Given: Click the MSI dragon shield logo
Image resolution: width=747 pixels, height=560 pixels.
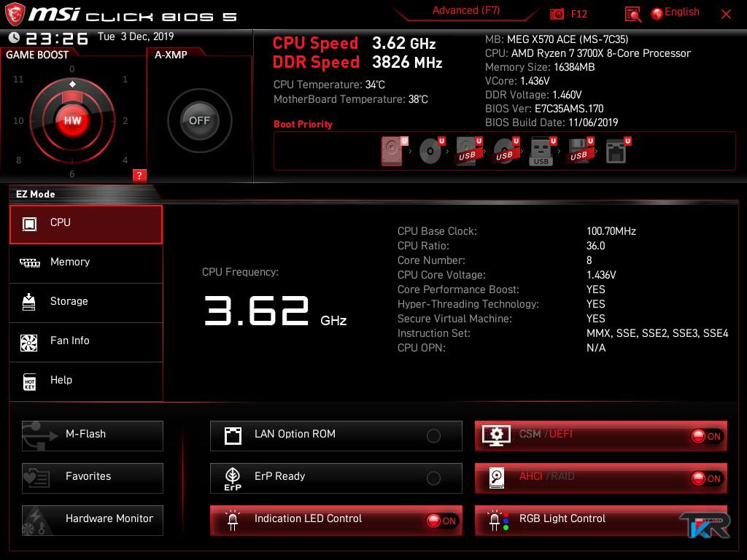Looking at the screenshot, I should 15,14.
